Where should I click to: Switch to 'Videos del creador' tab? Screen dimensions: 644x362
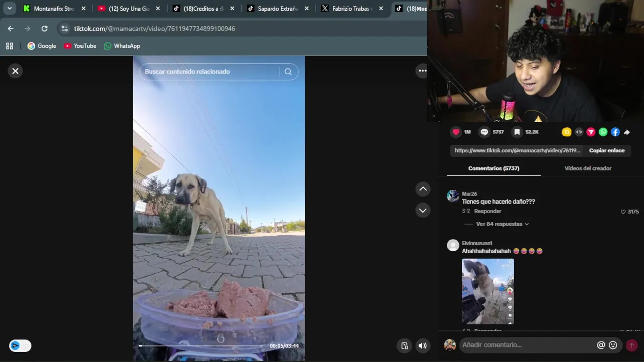coord(588,168)
